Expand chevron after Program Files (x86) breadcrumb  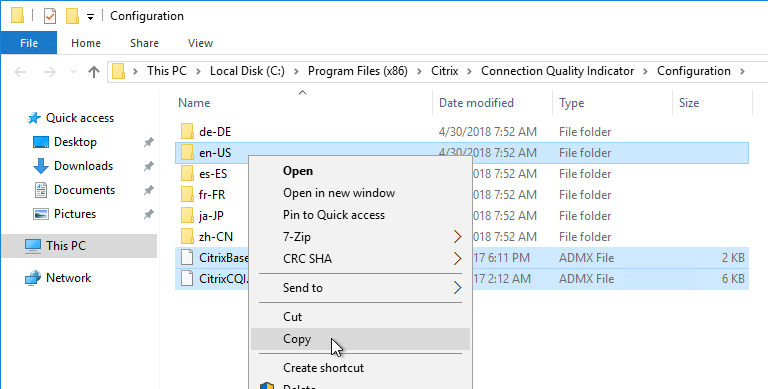420,72
